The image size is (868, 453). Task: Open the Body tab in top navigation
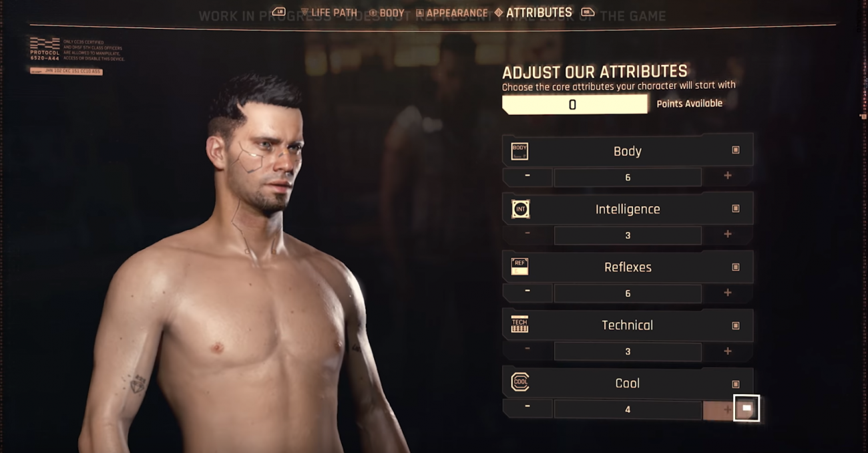tap(387, 13)
